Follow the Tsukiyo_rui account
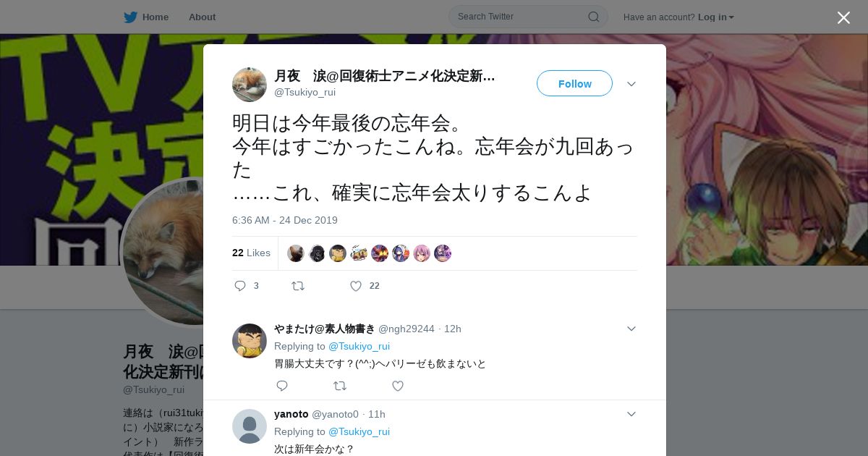The height and width of the screenshot is (456, 868). (x=574, y=83)
